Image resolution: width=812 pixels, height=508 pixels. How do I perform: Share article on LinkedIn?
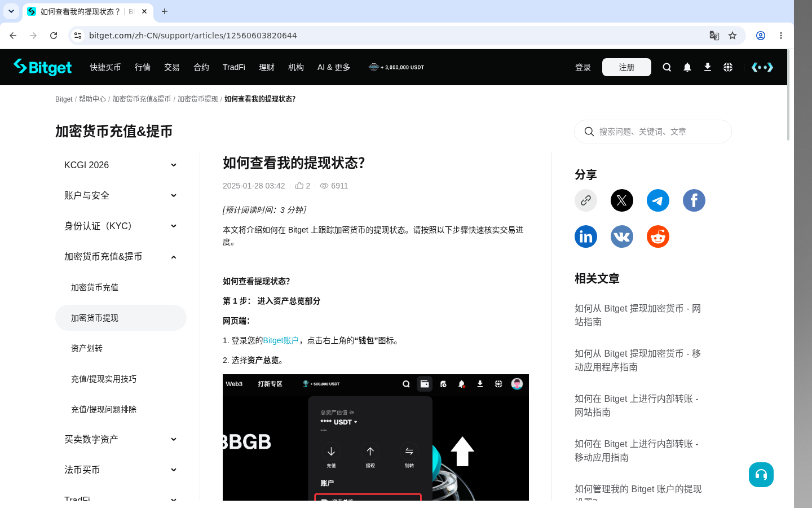585,237
